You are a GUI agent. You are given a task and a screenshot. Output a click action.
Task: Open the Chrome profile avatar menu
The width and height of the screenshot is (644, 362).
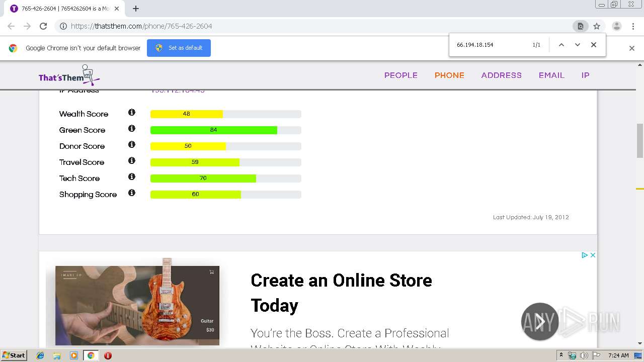[616, 26]
